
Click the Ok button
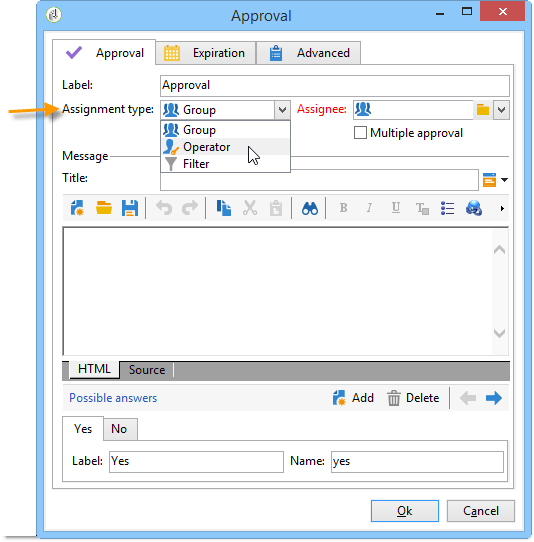[404, 511]
